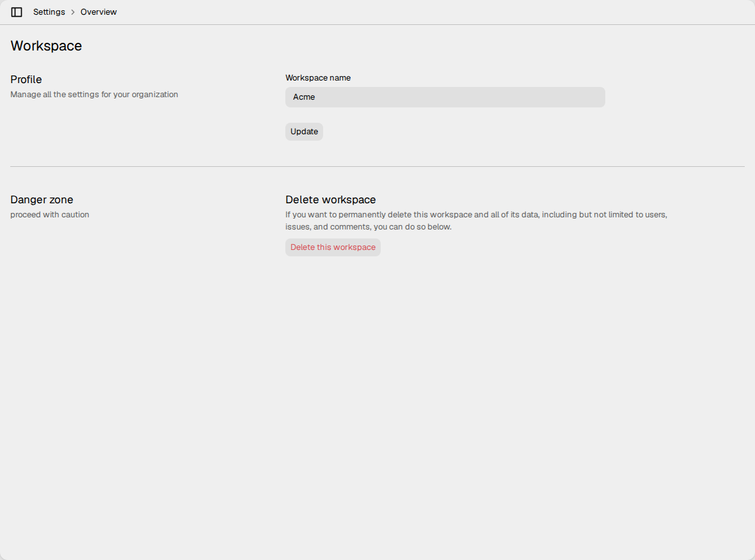Toggle the sidebar panel icon

pyautogui.click(x=17, y=12)
